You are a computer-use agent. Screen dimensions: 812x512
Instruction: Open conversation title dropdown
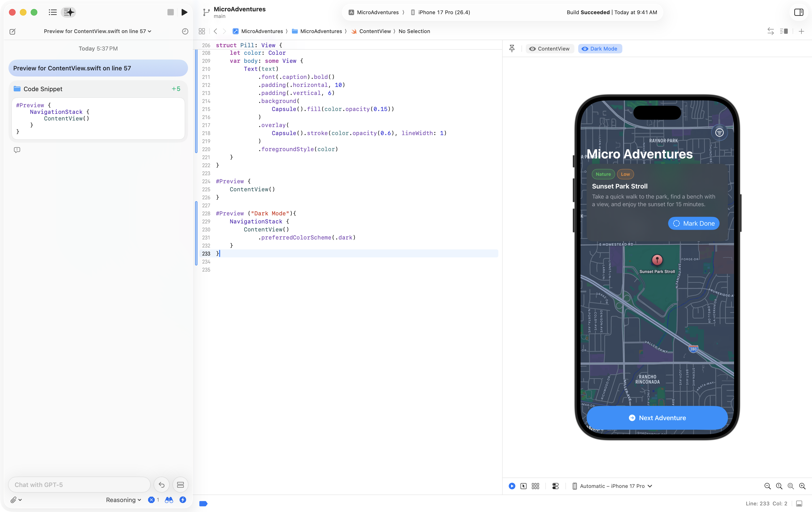point(98,31)
